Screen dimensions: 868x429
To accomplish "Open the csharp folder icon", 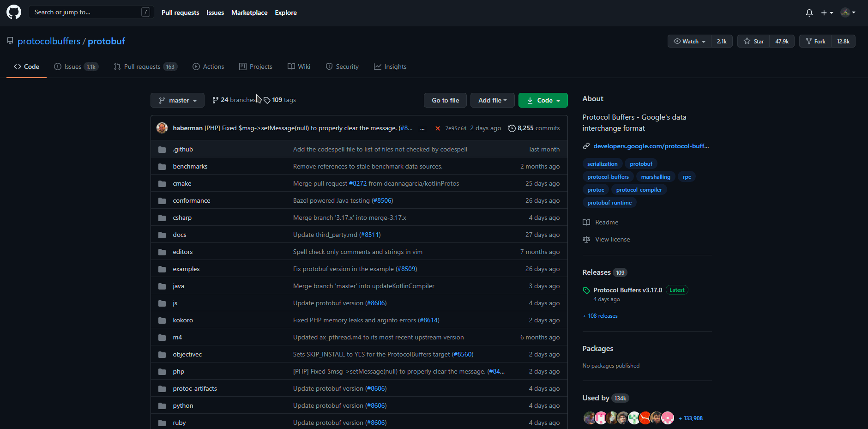I will tap(162, 218).
